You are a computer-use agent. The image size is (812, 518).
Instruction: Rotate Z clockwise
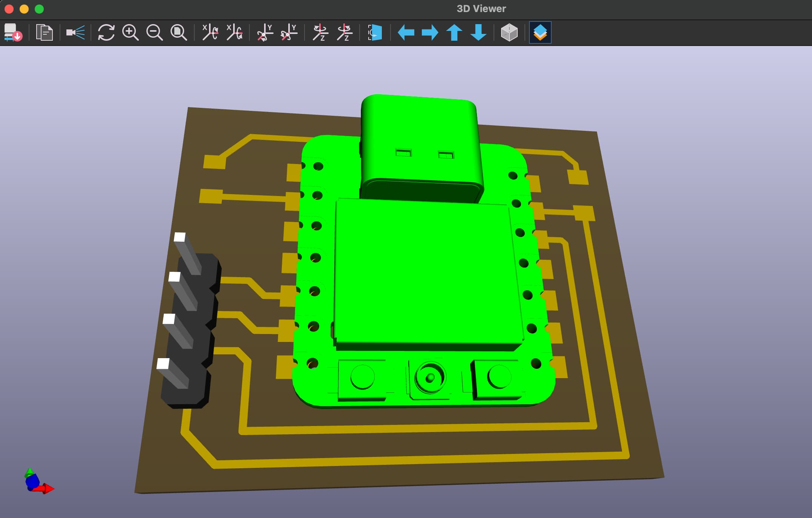click(320, 32)
